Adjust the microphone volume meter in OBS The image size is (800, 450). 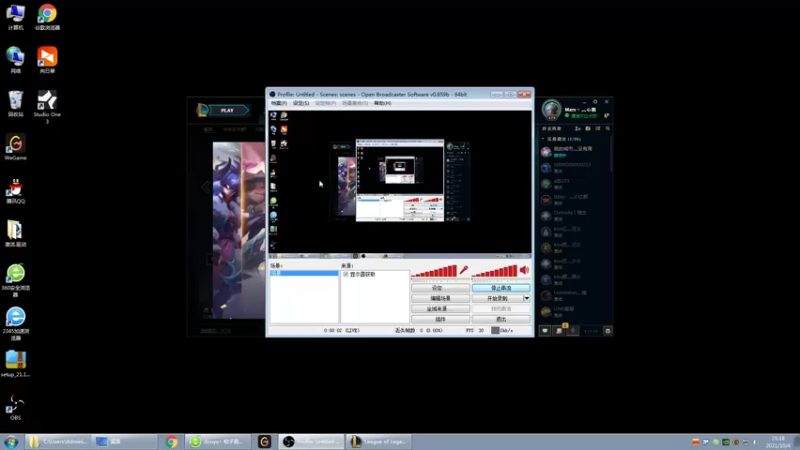tap(434, 271)
